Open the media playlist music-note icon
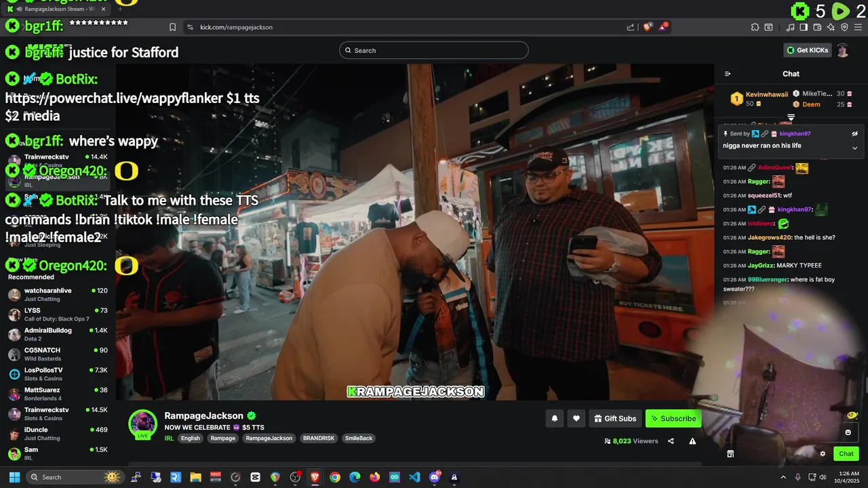Screen dimensions: 868x488 [790, 27]
